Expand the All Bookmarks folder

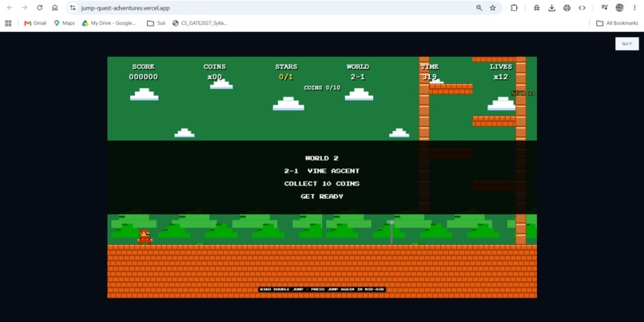(617, 23)
